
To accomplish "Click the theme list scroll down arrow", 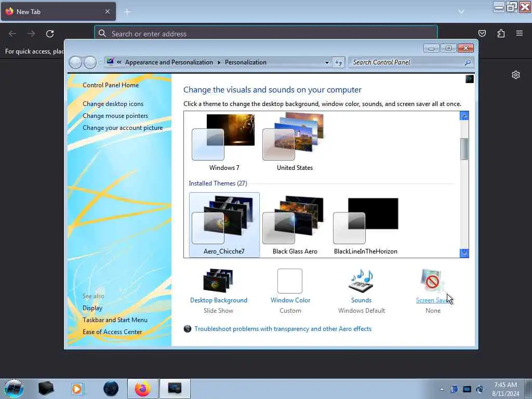I will point(464,253).
